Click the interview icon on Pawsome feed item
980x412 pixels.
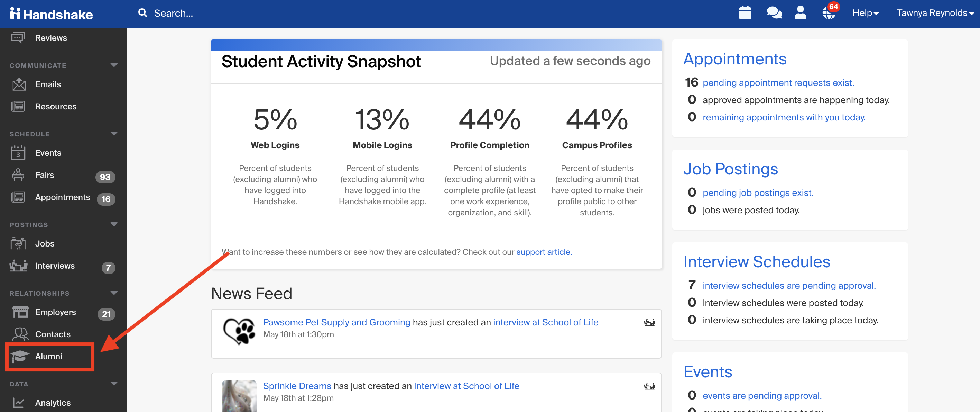(649, 323)
